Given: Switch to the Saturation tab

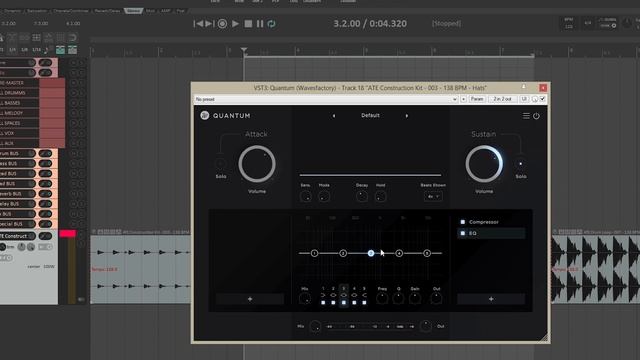Looking at the screenshot, I should [x=37, y=11].
